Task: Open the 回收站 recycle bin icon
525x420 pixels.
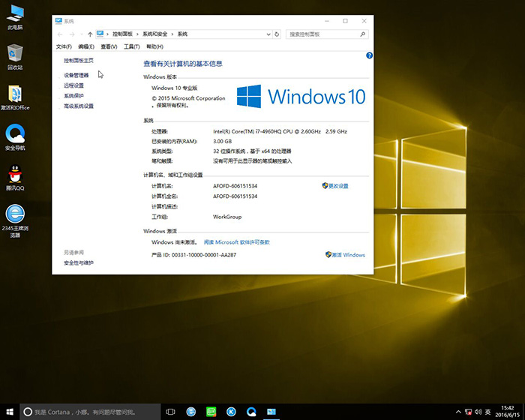Action: tap(15, 54)
